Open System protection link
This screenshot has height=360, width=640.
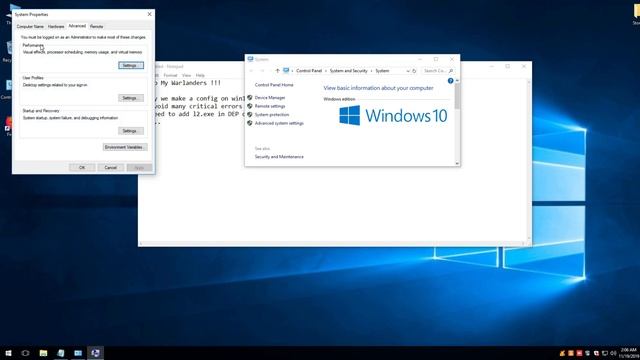pyautogui.click(x=272, y=115)
